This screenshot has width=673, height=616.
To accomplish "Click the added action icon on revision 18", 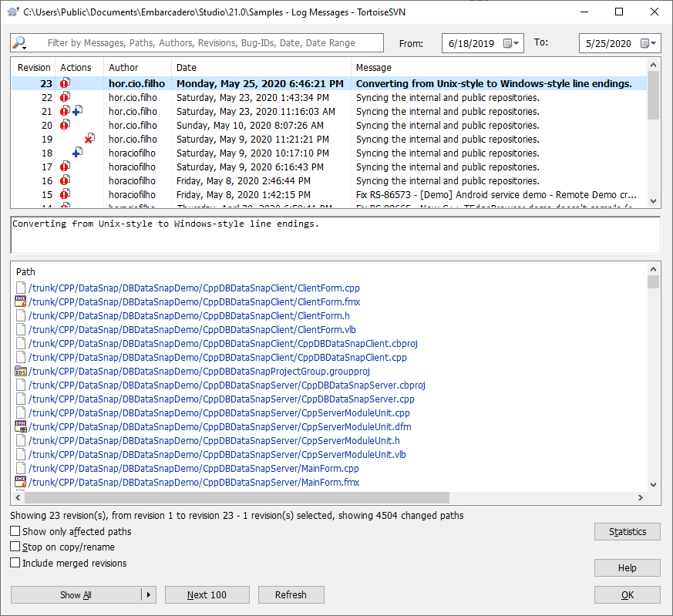I will pyautogui.click(x=77, y=153).
